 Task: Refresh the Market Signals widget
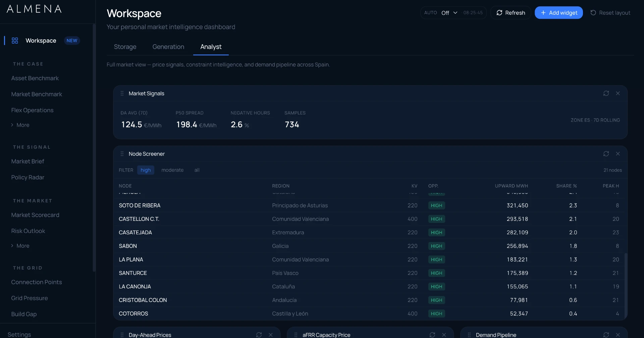pyautogui.click(x=606, y=93)
